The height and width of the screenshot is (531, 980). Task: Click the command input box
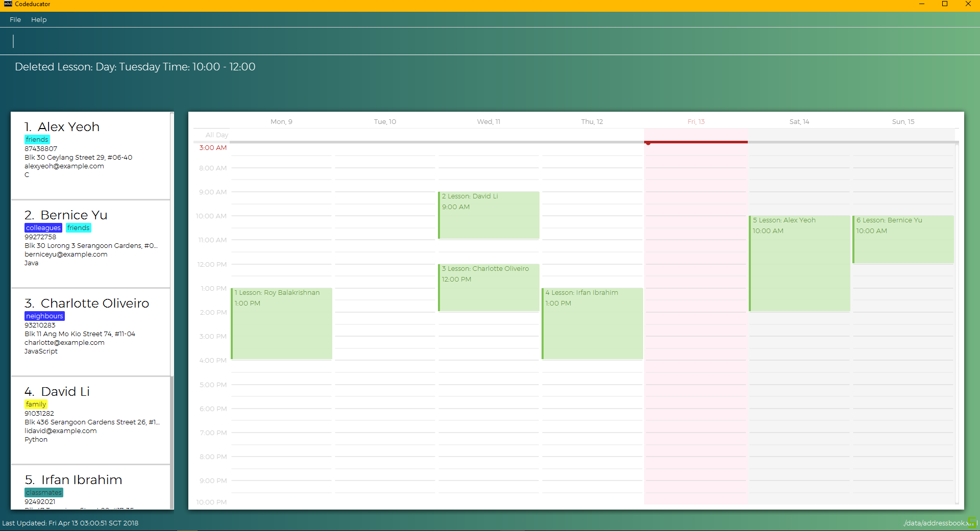point(490,41)
